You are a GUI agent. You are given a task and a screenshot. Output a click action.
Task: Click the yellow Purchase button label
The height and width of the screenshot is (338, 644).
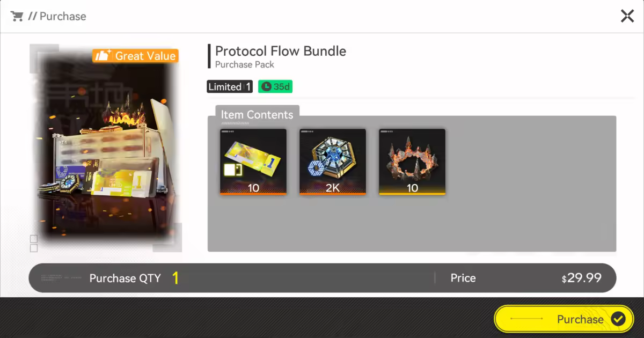(580, 319)
